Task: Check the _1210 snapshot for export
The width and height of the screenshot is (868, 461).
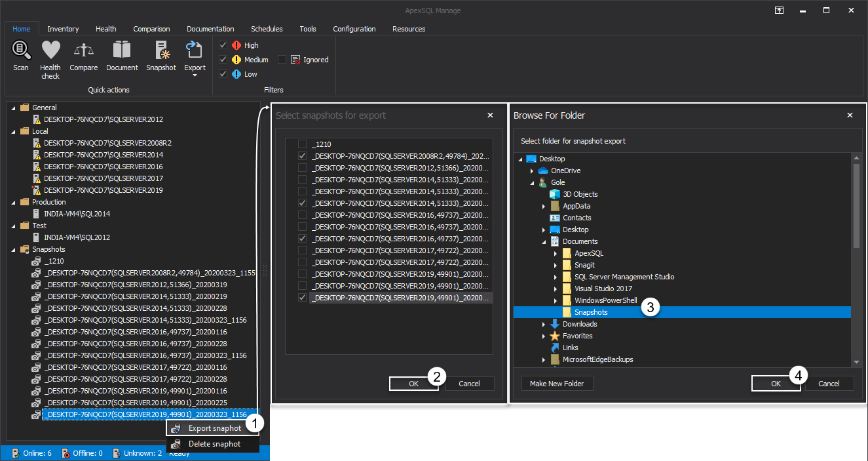Action: 302,144
